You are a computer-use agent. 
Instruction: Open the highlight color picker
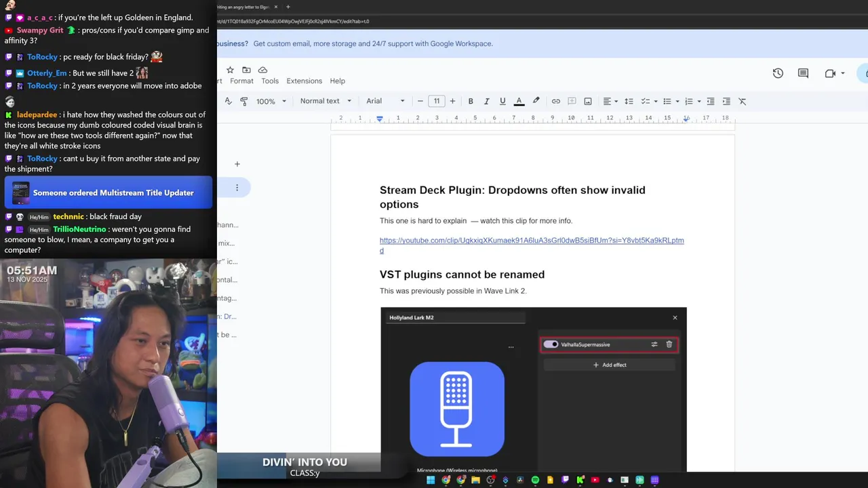tap(536, 101)
